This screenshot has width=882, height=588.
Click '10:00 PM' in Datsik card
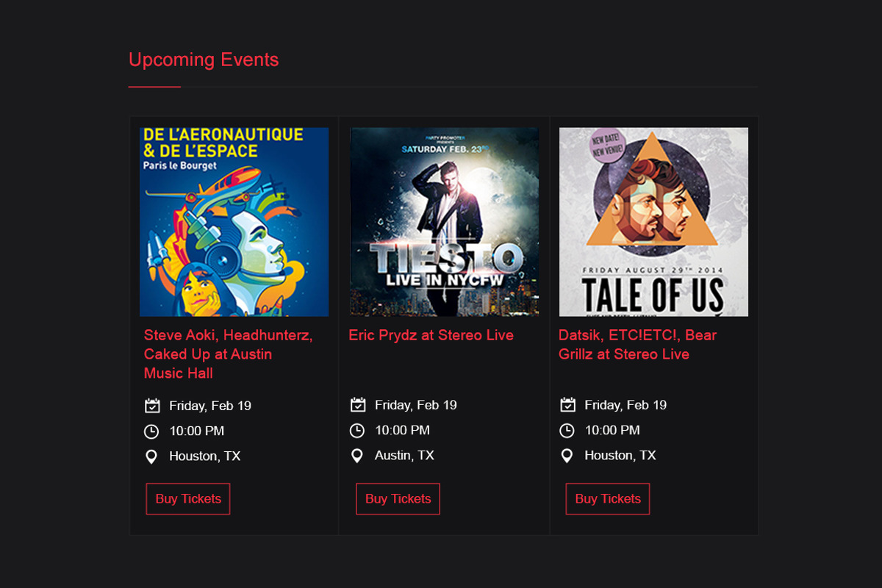click(x=612, y=431)
